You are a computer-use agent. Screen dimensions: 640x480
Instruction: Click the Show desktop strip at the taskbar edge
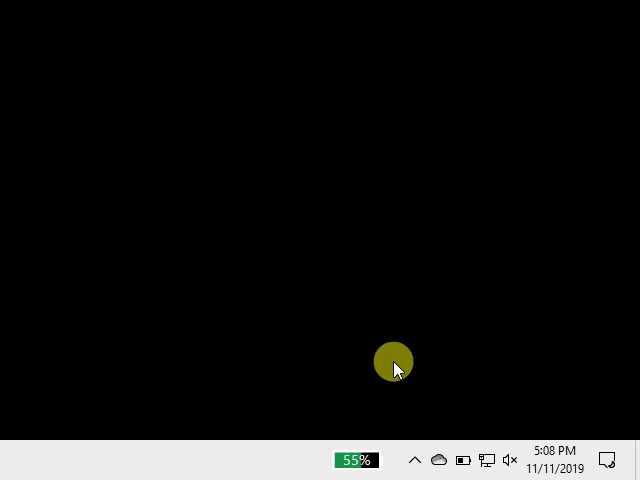637,460
